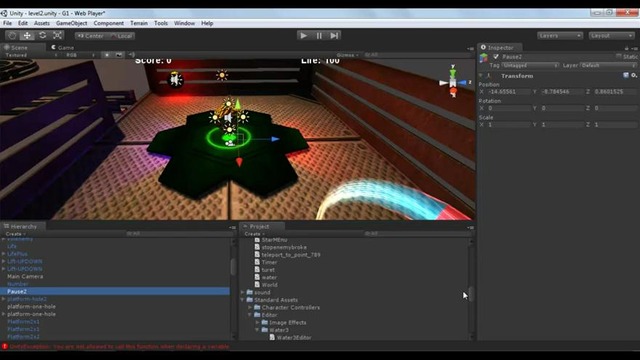Expand the Image Effects folder

(x=257, y=322)
